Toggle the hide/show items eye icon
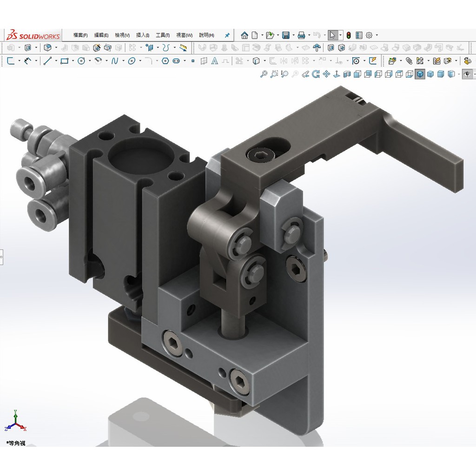Viewport: 476px width, 476px height. 468,74
